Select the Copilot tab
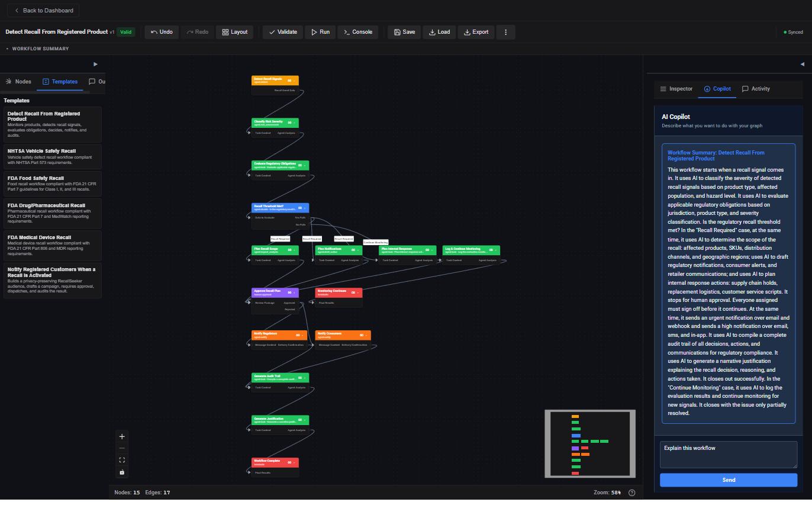 (717, 89)
